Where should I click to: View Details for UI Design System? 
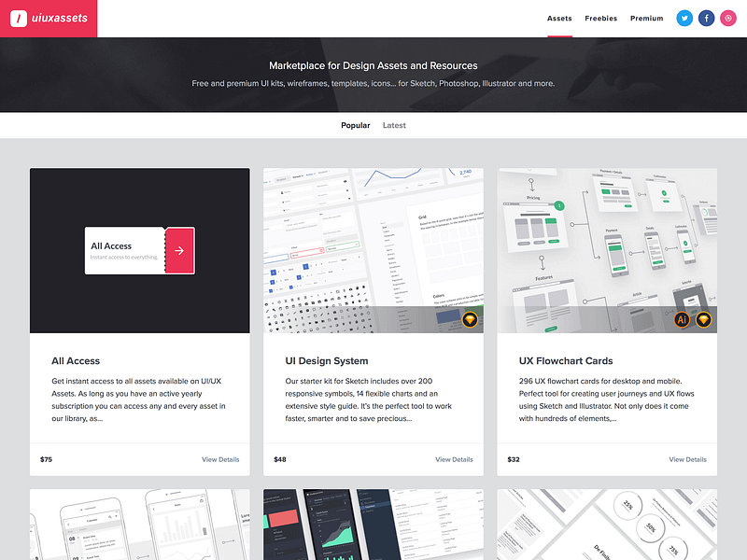pos(454,459)
